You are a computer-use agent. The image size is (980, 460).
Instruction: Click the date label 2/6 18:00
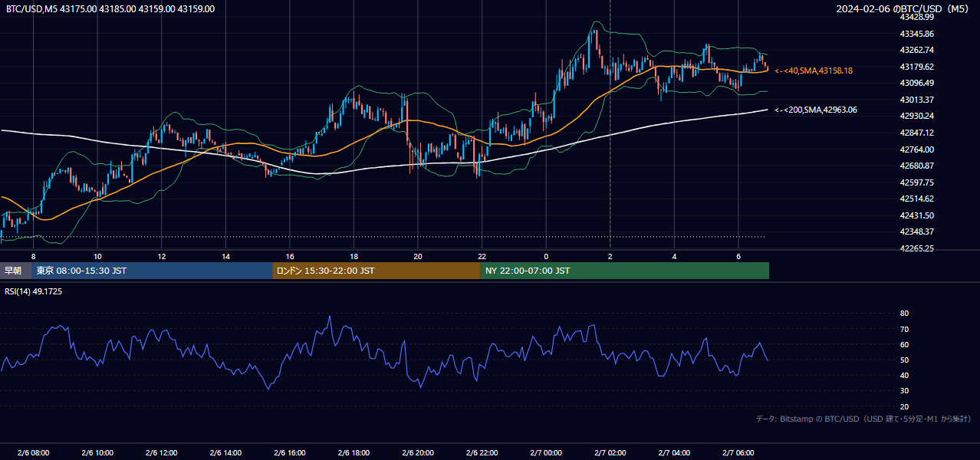click(x=354, y=452)
